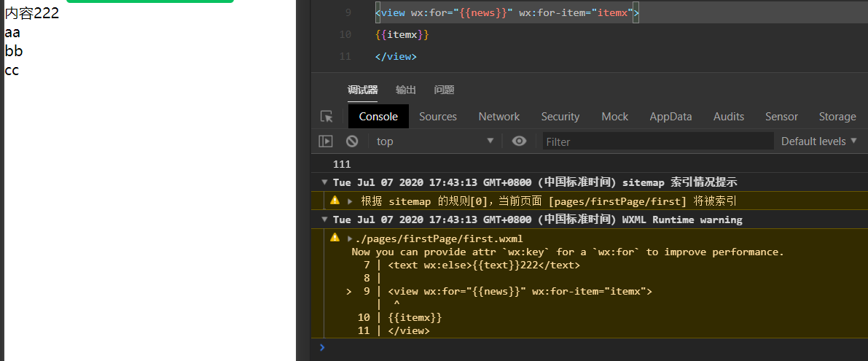Open the AppData tab

click(x=671, y=117)
